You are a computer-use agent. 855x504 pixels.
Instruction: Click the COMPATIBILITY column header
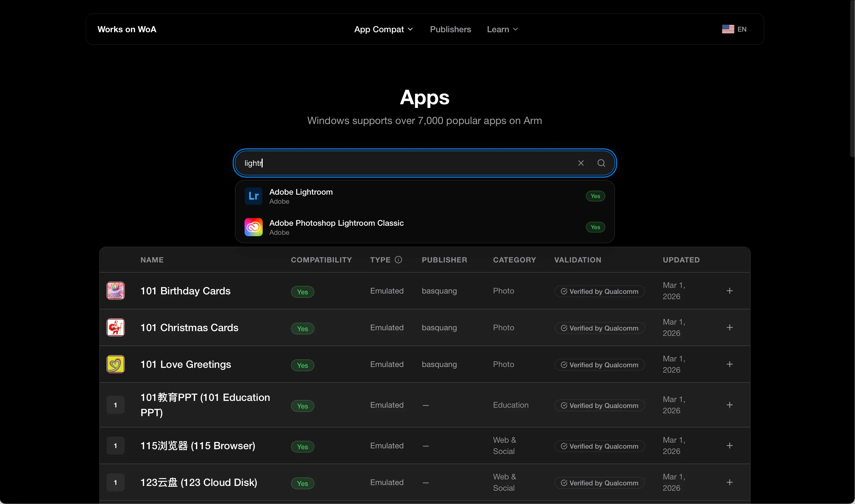(x=321, y=260)
